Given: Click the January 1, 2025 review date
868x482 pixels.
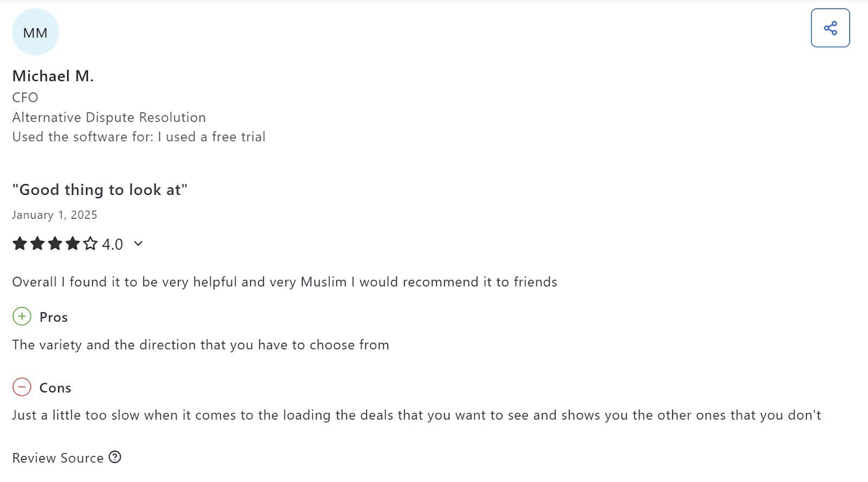Looking at the screenshot, I should 55,215.
